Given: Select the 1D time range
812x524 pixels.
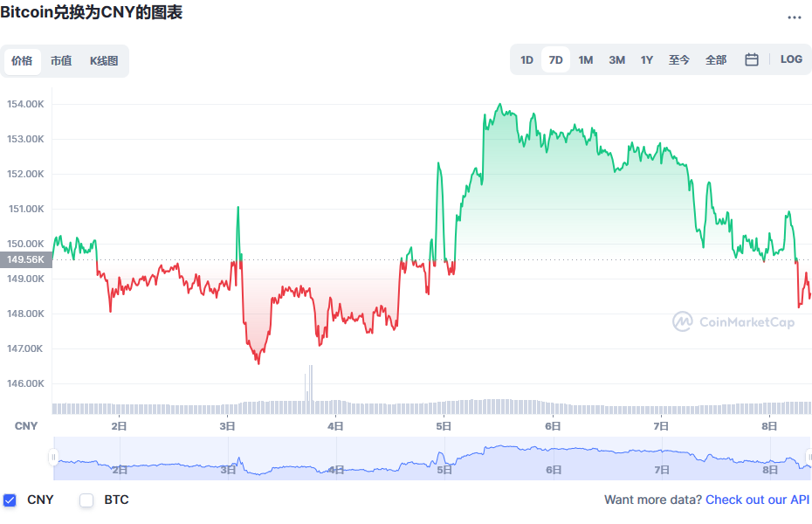Looking at the screenshot, I should (526, 60).
